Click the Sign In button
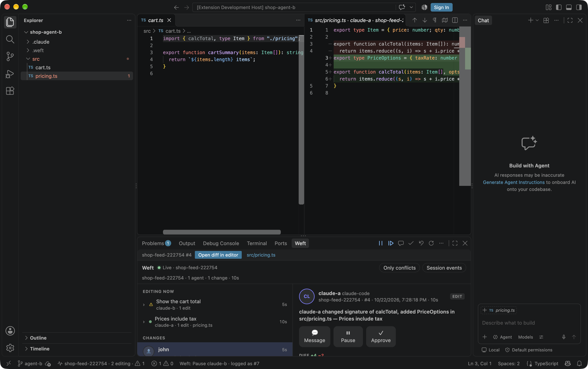 (441, 7)
